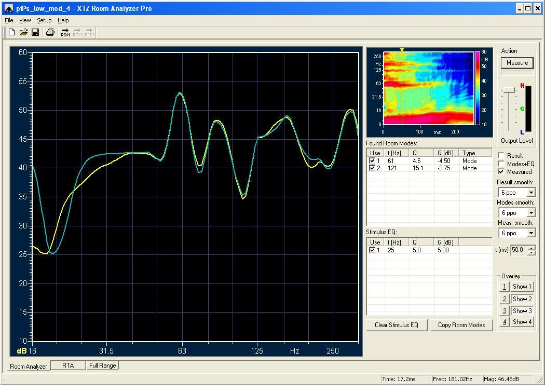This screenshot has width=545, height=392.
Task: Switch to the Full Range tab
Action: coord(103,365)
